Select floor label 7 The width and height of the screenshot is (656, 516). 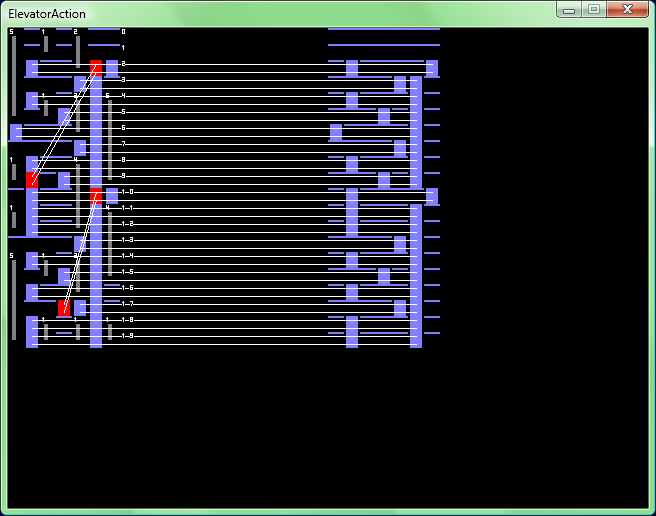coord(123,144)
